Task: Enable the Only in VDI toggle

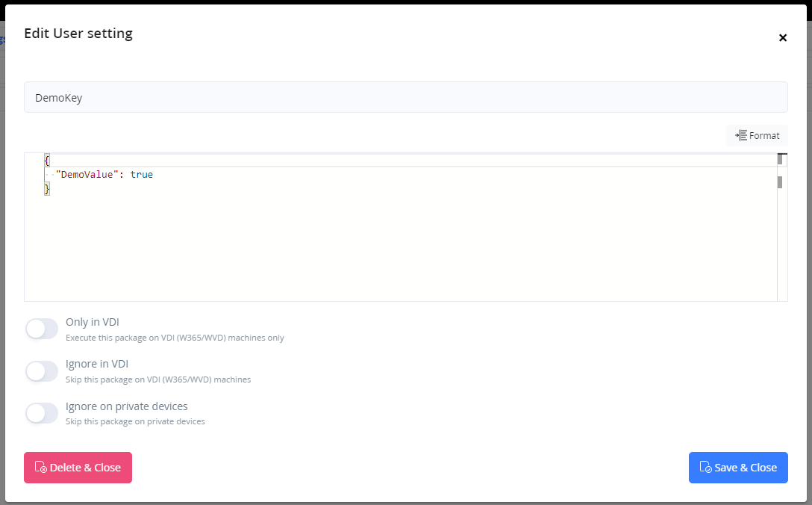Action: pos(42,329)
